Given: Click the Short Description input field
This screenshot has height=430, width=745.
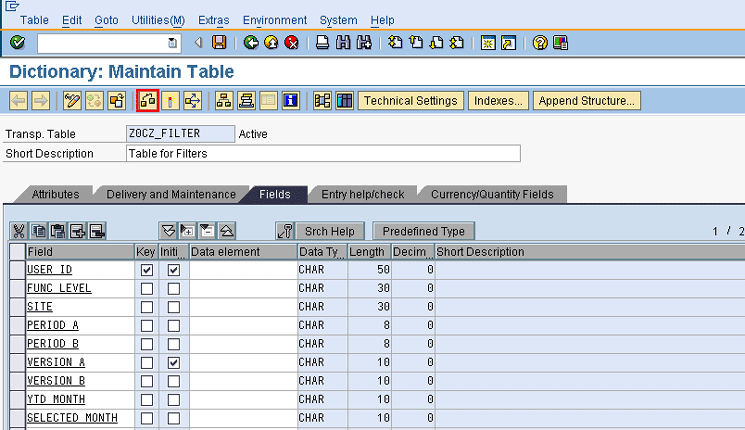Looking at the screenshot, I should (x=322, y=153).
